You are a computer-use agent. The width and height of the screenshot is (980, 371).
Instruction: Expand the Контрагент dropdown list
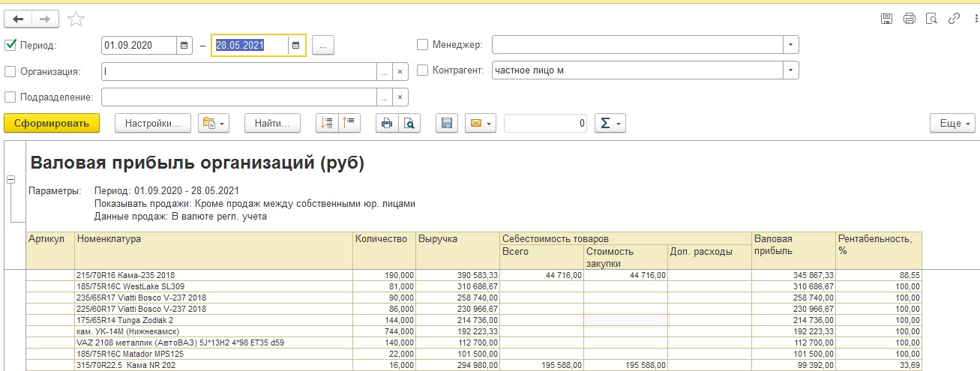click(x=790, y=70)
